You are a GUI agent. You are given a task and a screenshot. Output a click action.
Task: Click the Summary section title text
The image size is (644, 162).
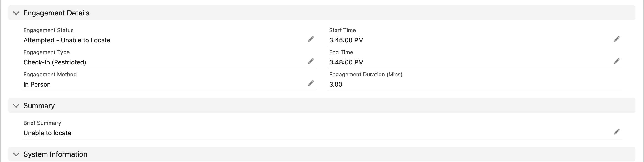[39, 106]
